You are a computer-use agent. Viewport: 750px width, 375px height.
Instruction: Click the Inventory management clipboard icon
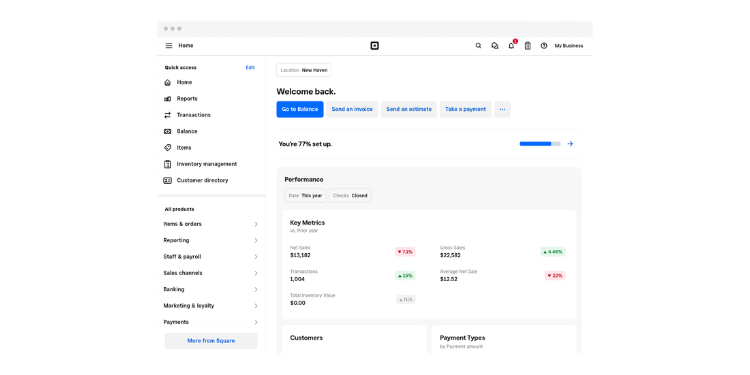167,164
